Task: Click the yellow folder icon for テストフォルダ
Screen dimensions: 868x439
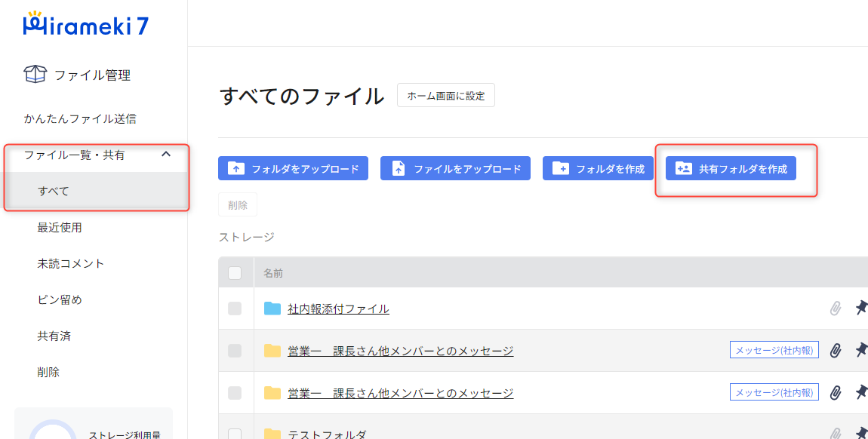Action: [x=272, y=434]
